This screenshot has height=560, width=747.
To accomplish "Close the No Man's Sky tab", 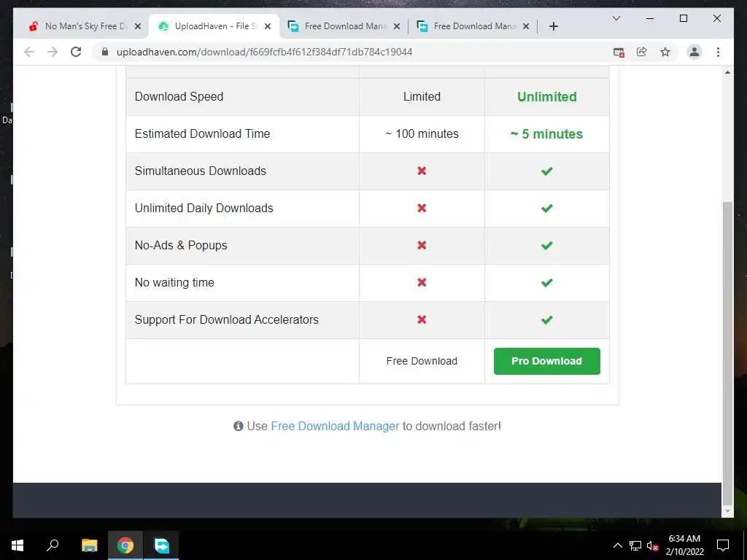I will click(138, 26).
